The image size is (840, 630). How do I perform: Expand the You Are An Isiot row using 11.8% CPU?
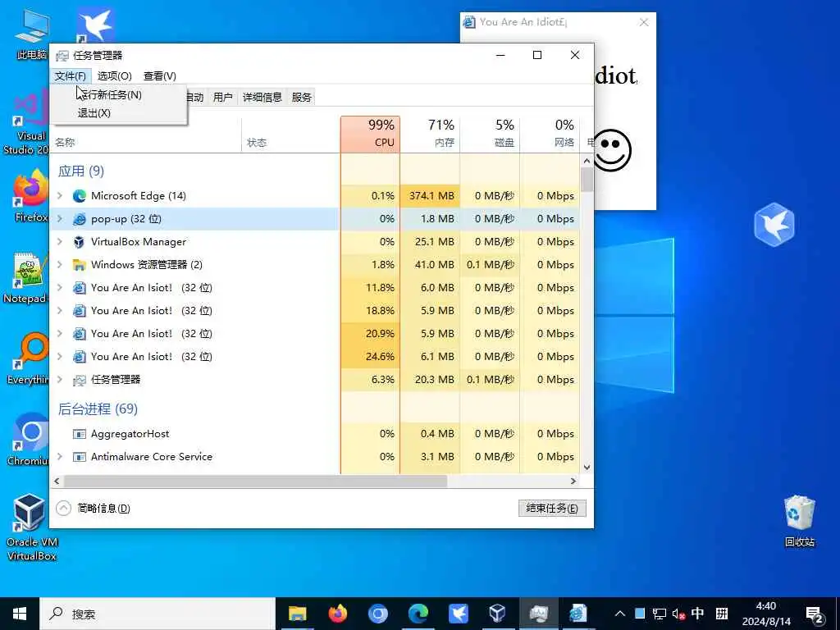(60, 288)
